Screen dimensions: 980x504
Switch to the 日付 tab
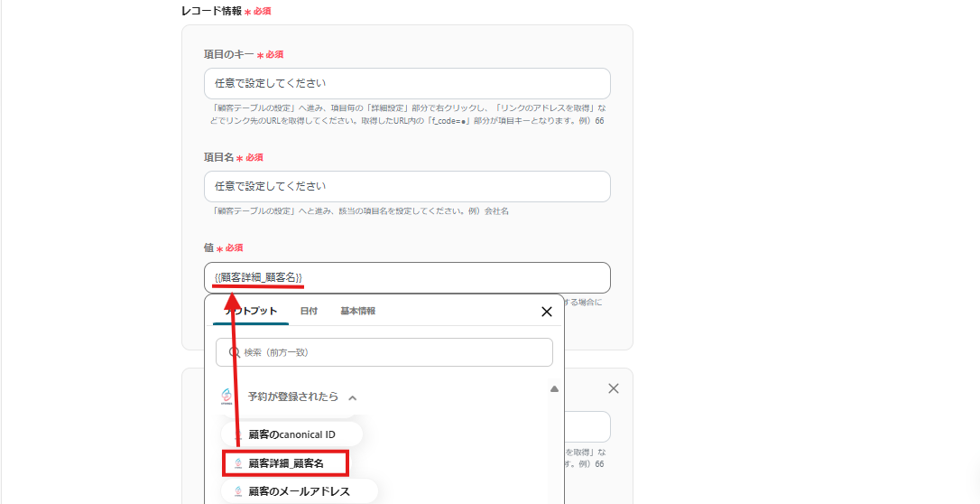tap(309, 311)
